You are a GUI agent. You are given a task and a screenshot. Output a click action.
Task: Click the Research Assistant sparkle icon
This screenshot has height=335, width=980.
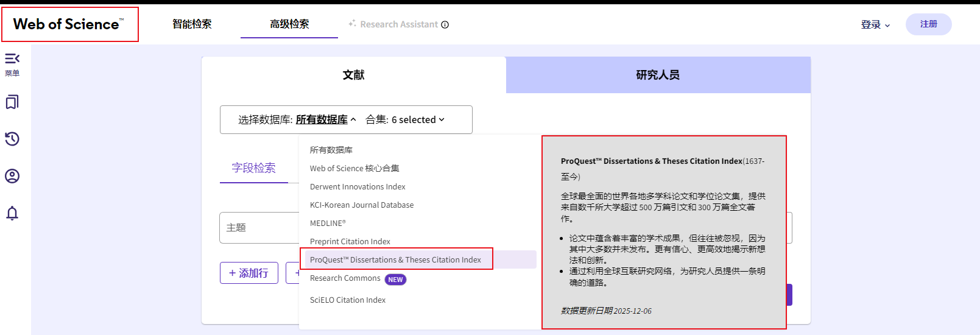[352, 24]
